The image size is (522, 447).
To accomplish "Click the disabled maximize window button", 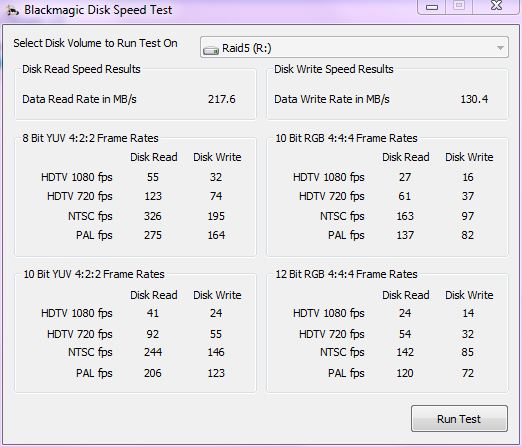I will pos(459,6).
